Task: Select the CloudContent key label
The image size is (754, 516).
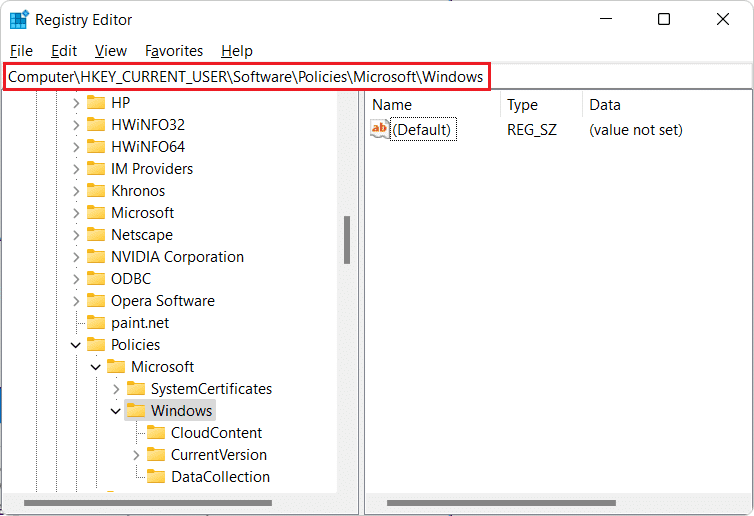Action: 216,433
